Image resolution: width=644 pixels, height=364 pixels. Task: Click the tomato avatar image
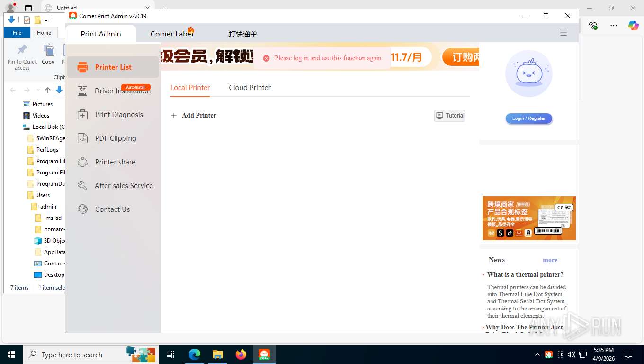click(529, 73)
